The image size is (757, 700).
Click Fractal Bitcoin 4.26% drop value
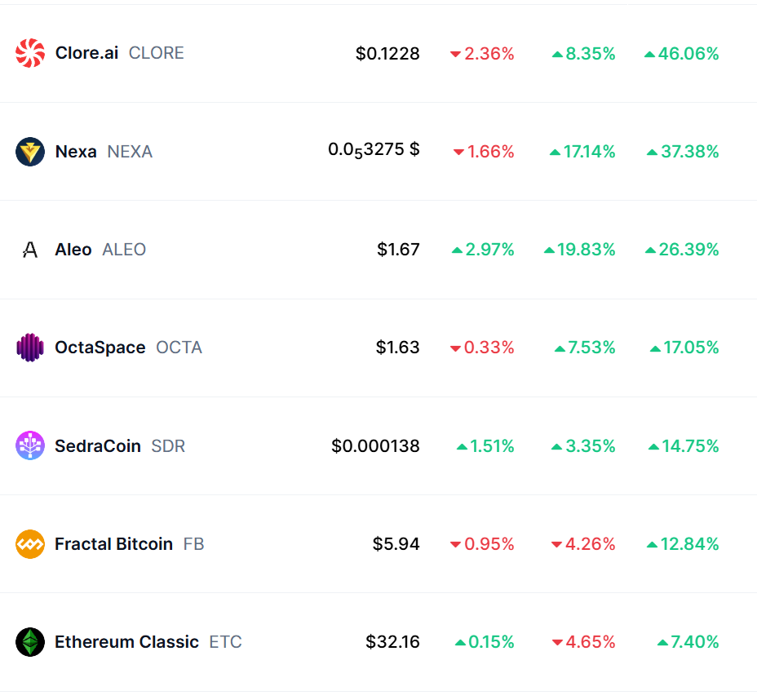pyautogui.click(x=583, y=544)
